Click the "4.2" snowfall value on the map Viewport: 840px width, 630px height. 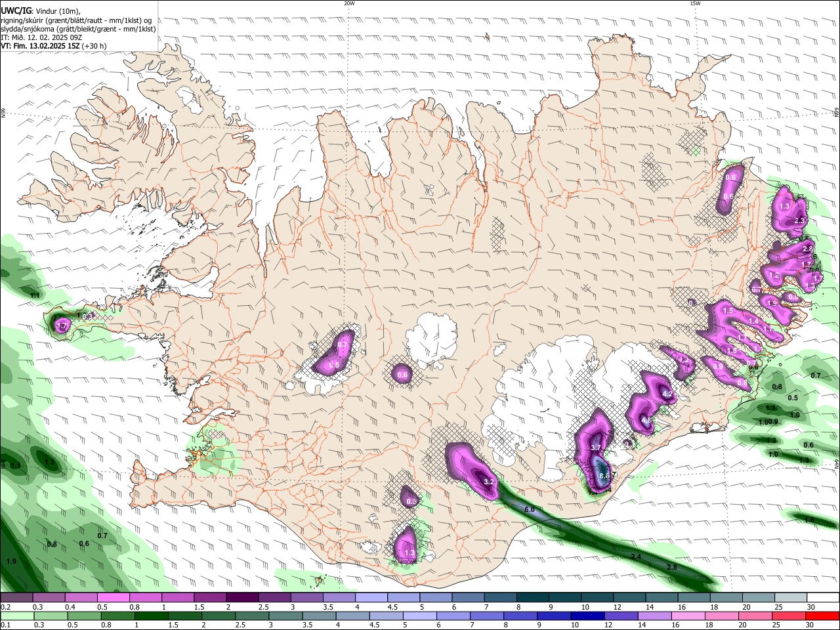[x=668, y=394]
